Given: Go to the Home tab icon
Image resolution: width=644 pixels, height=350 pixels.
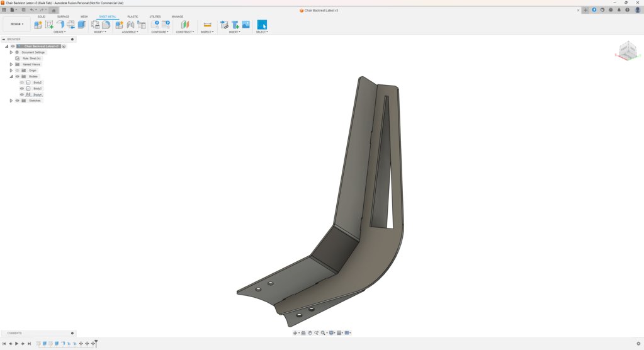Looking at the screenshot, I should [x=54, y=10].
